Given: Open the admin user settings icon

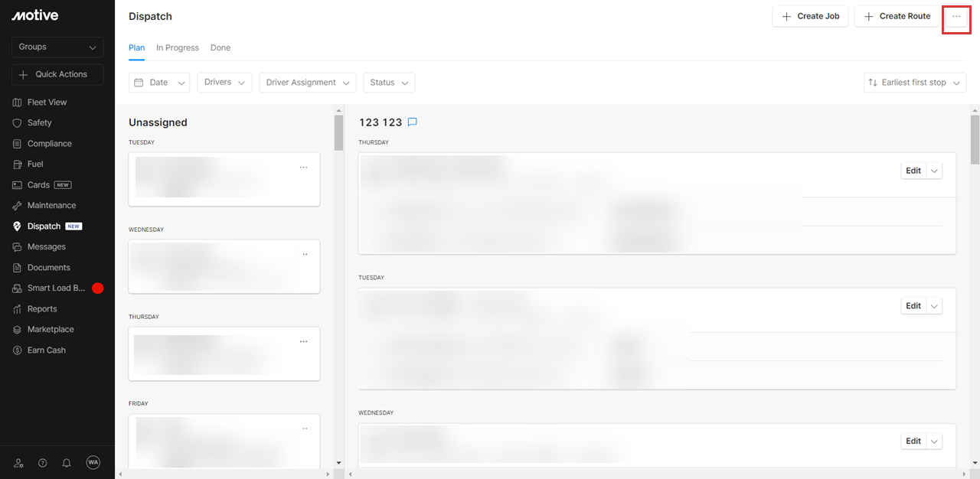Looking at the screenshot, I should pos(19,463).
